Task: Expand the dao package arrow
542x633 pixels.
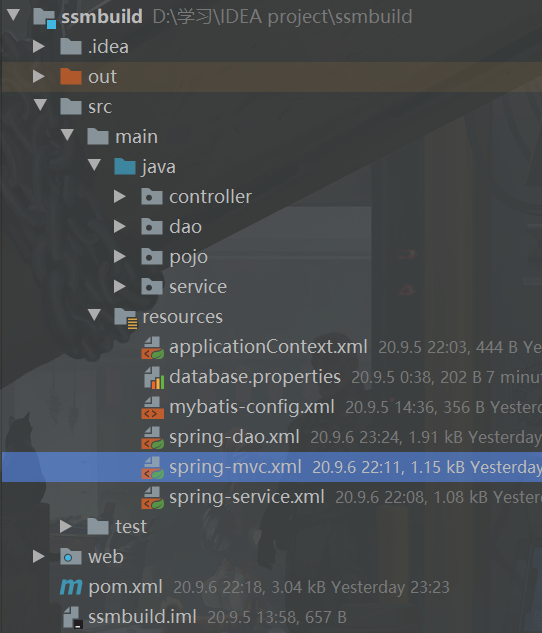Action: (119, 226)
